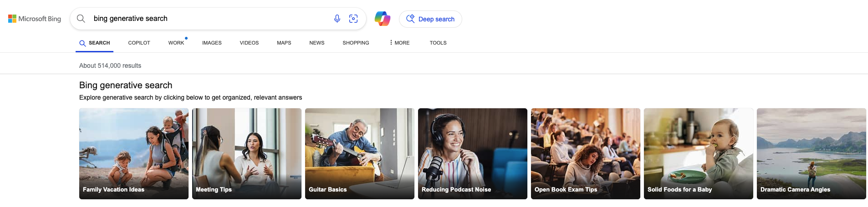Start voice search with microphone icon

[x=337, y=19]
